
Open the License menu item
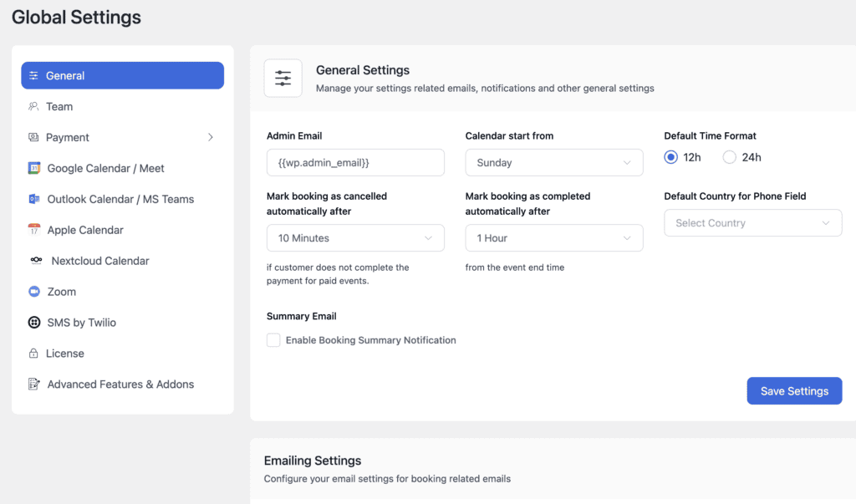pyautogui.click(x=122, y=354)
